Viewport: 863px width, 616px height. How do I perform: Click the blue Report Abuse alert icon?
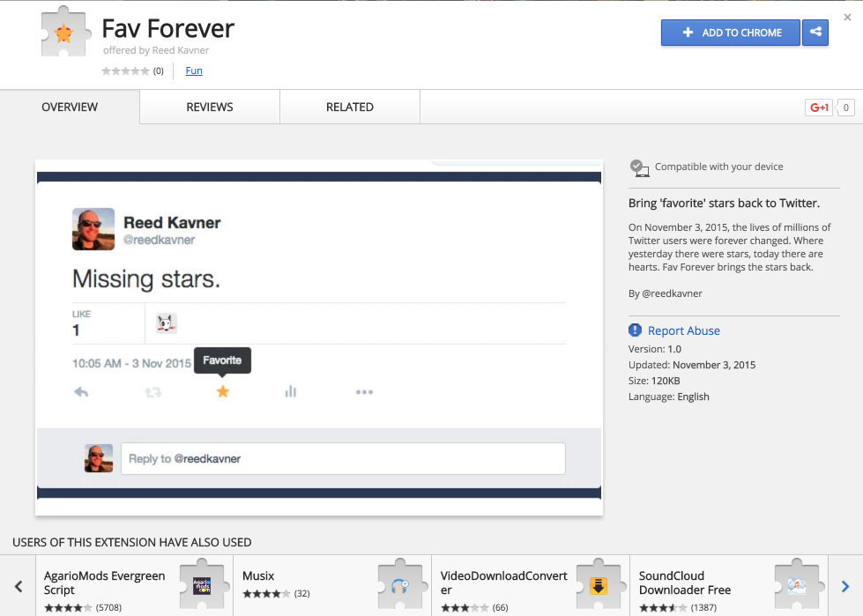click(x=635, y=330)
